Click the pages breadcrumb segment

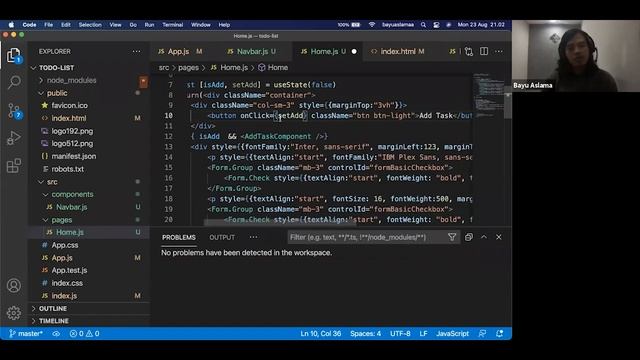188,68
